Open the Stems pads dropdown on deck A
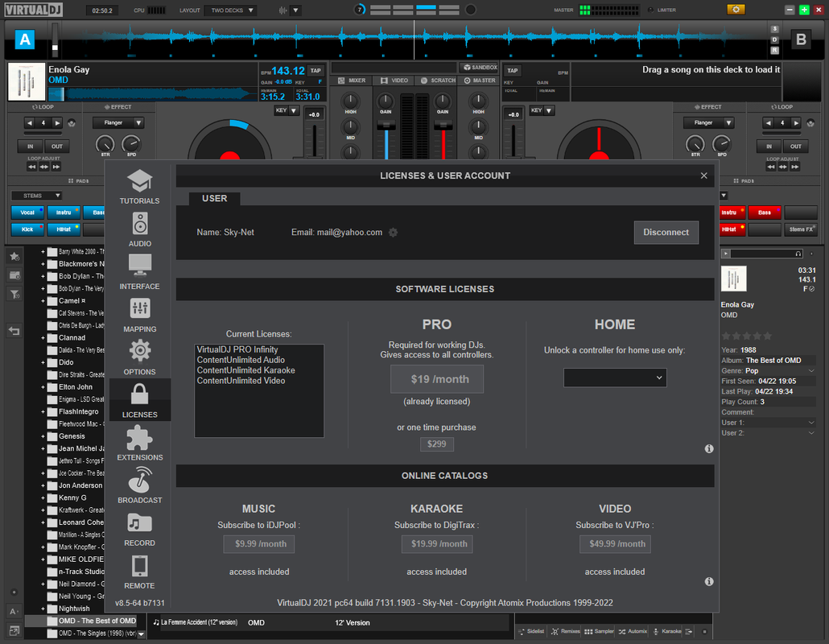The height and width of the screenshot is (644, 829). [37, 196]
